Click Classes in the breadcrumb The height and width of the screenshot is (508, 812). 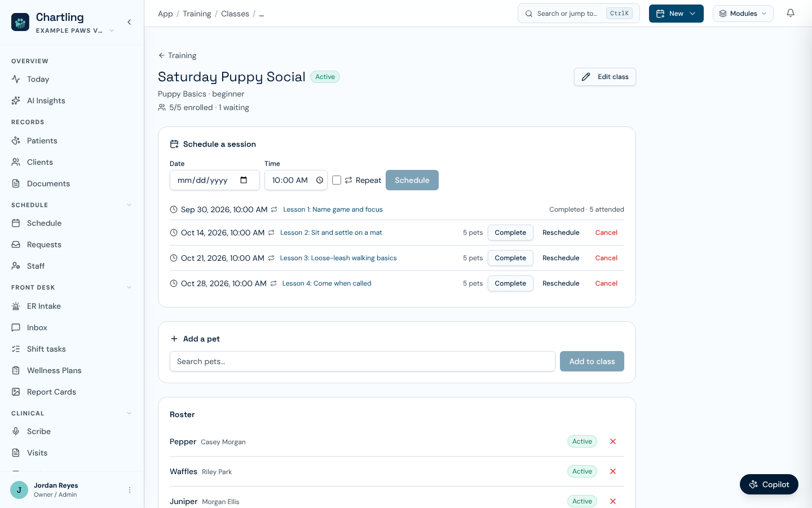235,14
